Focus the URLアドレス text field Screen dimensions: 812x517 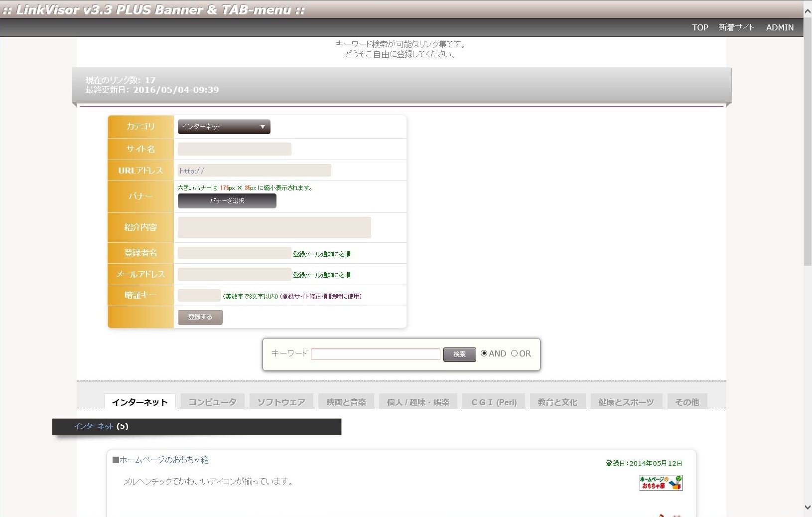coord(254,171)
